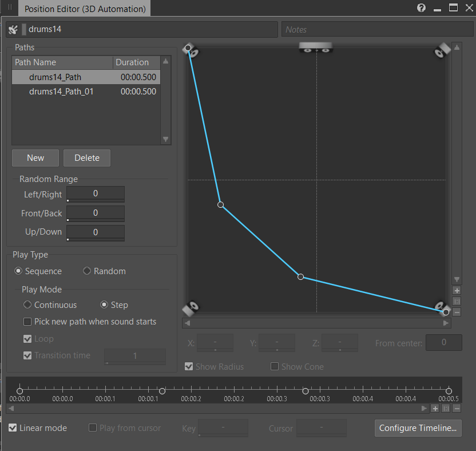Enable Pick new path when sound starts
The width and height of the screenshot is (476, 451).
27,322
